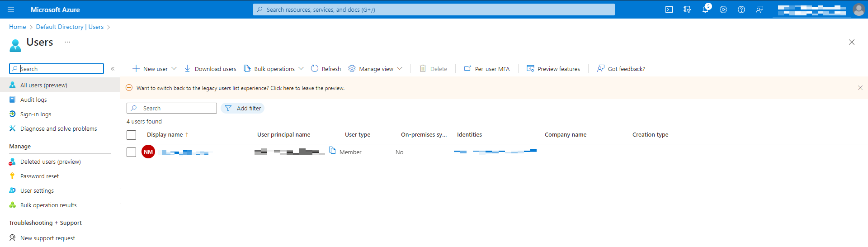Open Preview features

(x=553, y=69)
